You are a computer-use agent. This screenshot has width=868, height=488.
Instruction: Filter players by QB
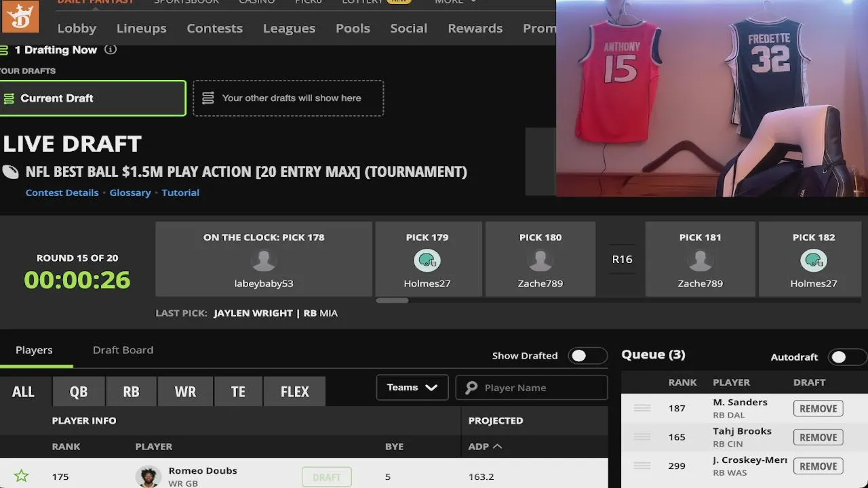tap(79, 392)
